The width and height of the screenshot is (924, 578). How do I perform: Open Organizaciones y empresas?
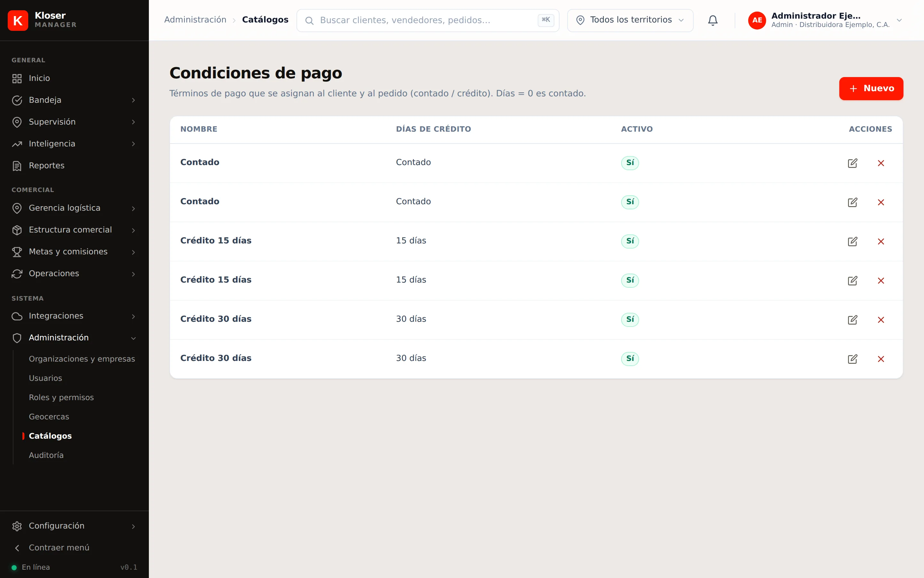[82, 359]
